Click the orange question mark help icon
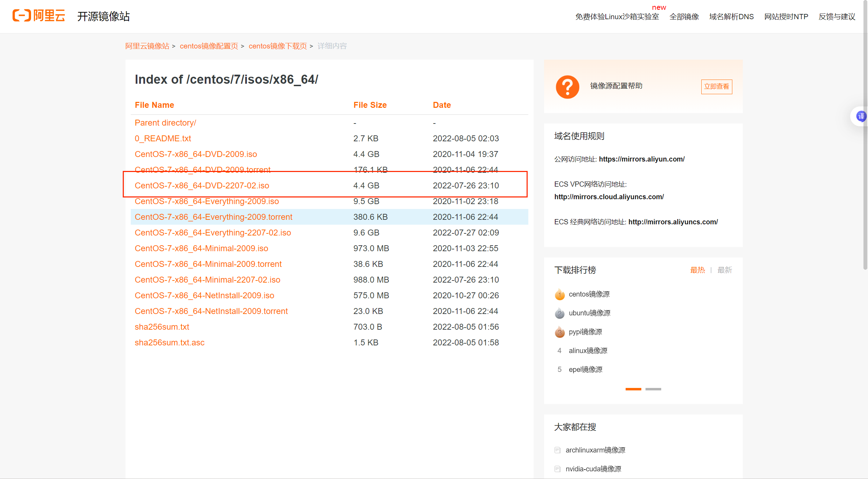 pos(567,87)
